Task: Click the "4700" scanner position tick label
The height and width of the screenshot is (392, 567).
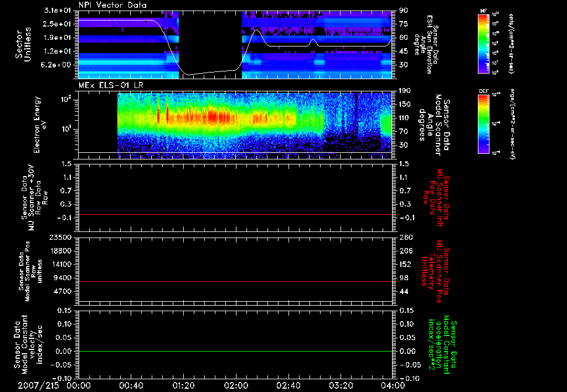Action: [62, 291]
